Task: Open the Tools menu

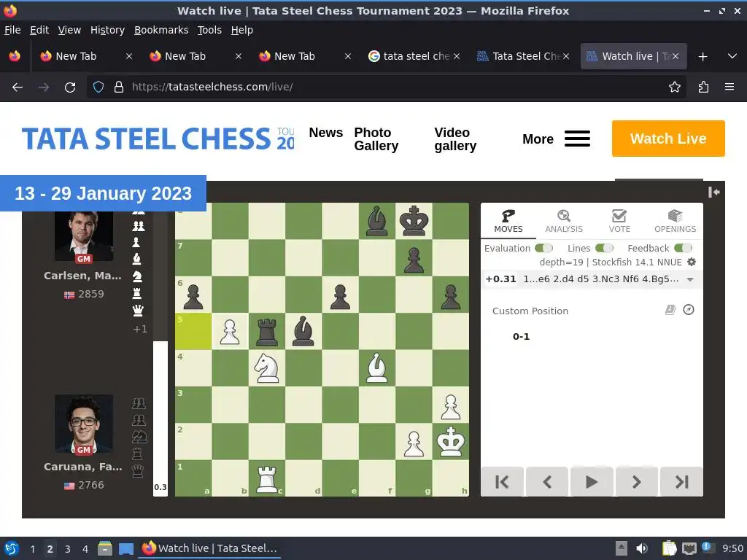Action: click(x=209, y=30)
